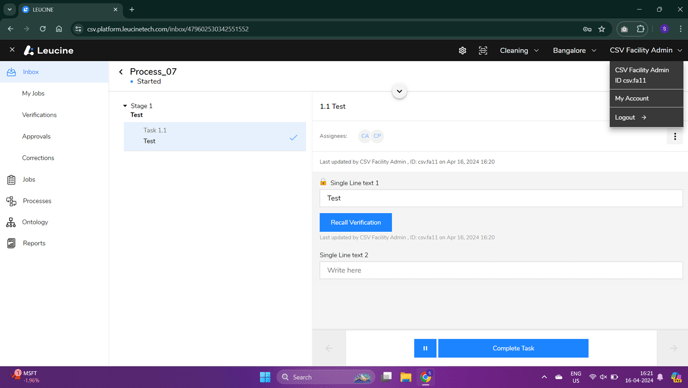688x388 pixels.
Task: Reload the page in Chrome
Action: [x=43, y=29]
